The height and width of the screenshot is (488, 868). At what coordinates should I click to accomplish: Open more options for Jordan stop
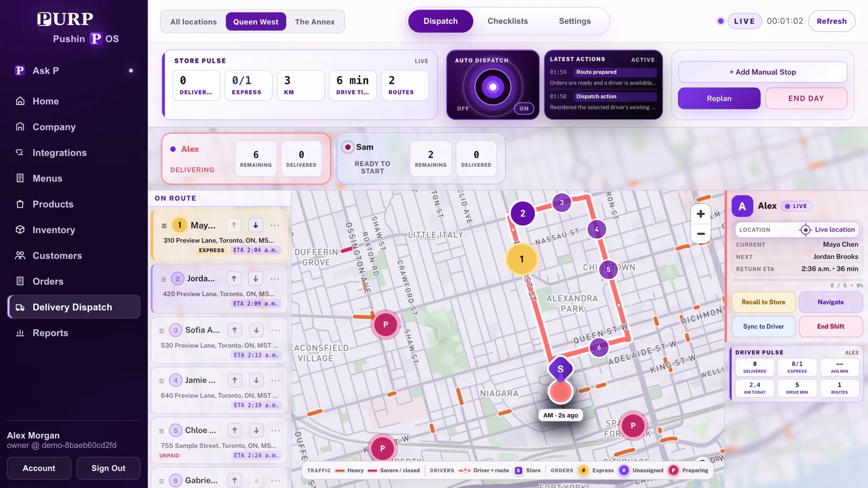pyautogui.click(x=275, y=279)
